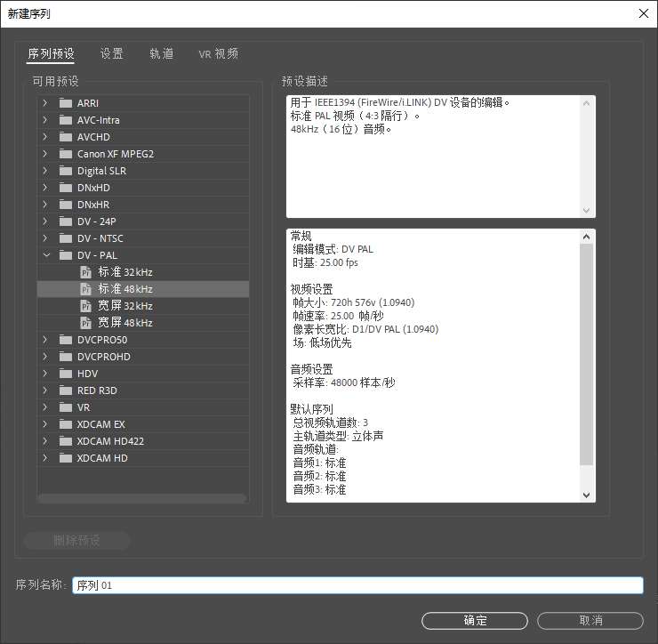Expand the Digital SLR preset folder
Screen dimensions: 658x644
click(x=45, y=171)
